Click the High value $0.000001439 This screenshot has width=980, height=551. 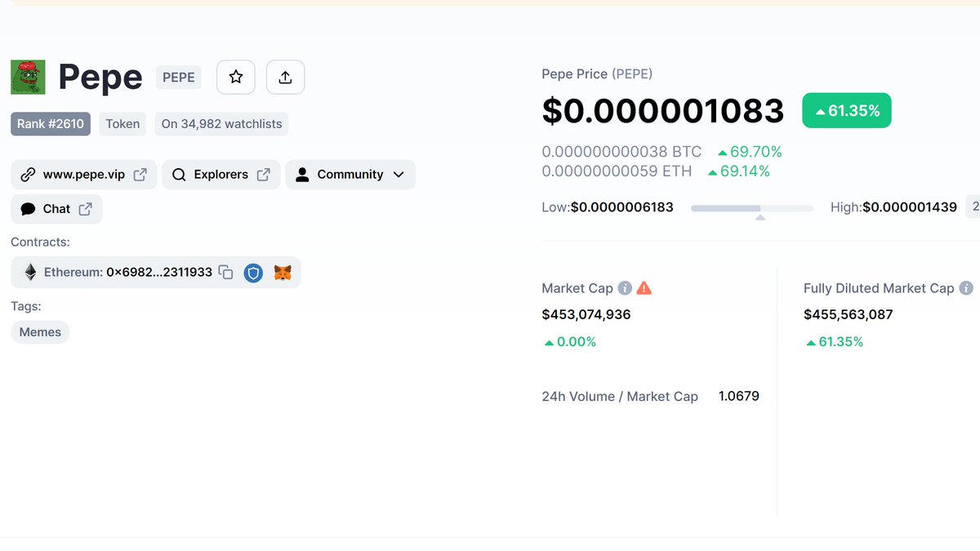[x=910, y=207]
